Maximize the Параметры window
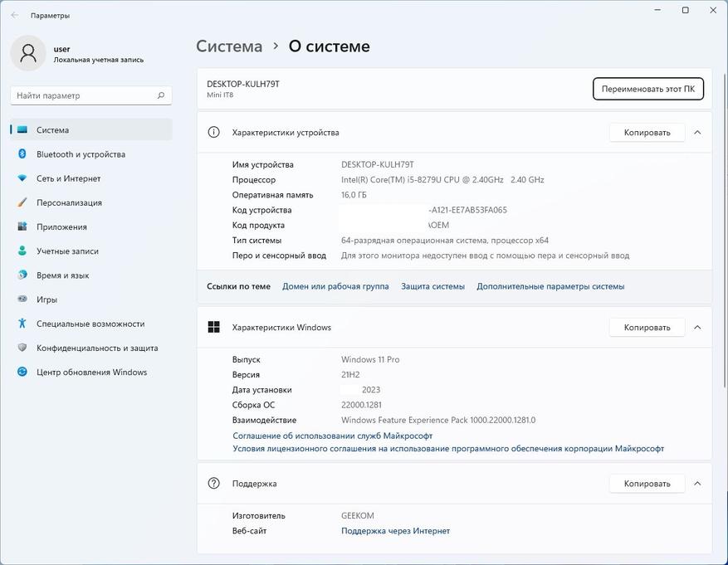Image resolution: width=728 pixels, height=565 pixels. pos(686,10)
